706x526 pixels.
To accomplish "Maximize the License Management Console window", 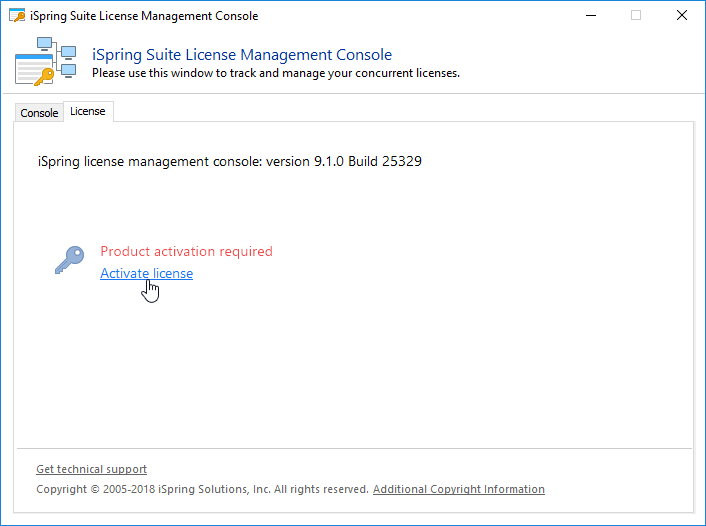I will 636,16.
